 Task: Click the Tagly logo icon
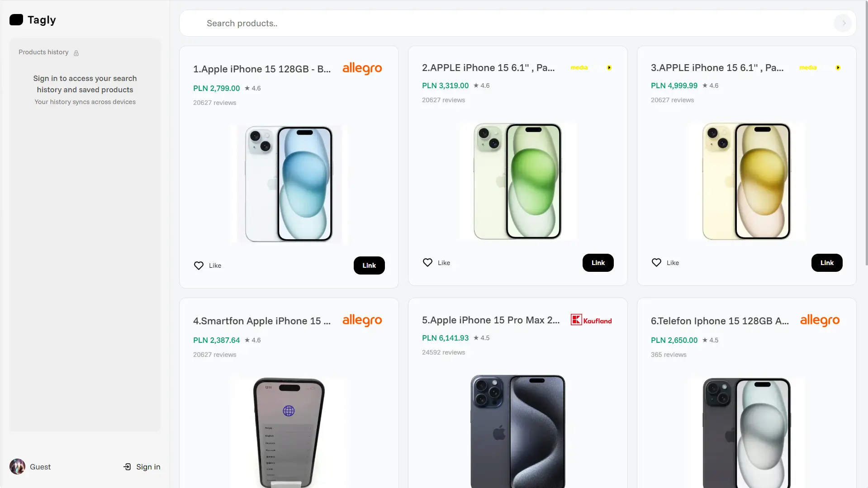(x=16, y=20)
